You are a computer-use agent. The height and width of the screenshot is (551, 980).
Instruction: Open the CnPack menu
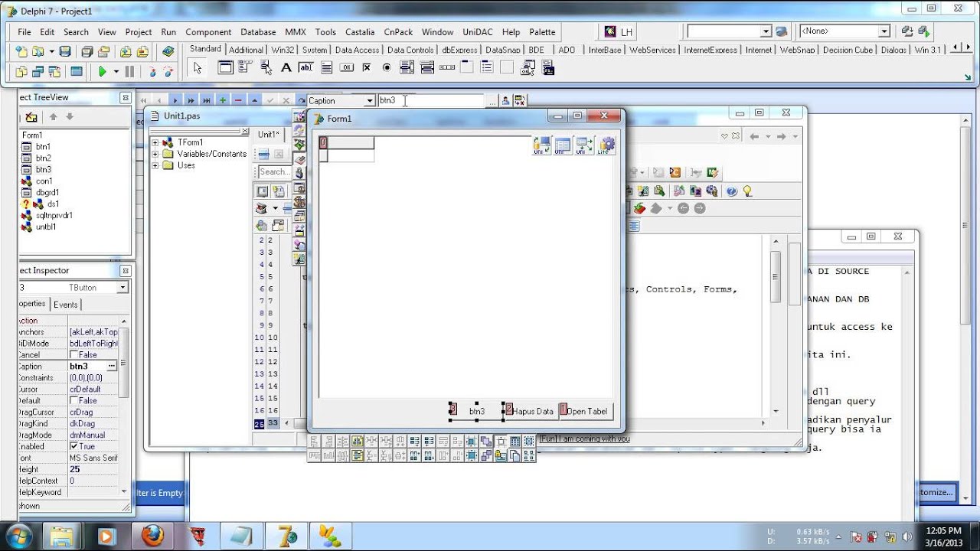coord(398,32)
